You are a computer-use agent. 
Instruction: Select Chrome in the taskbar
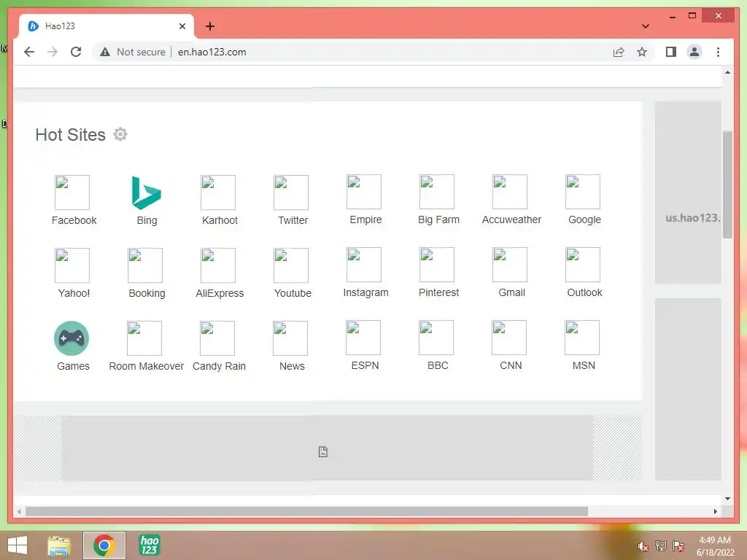(x=104, y=545)
